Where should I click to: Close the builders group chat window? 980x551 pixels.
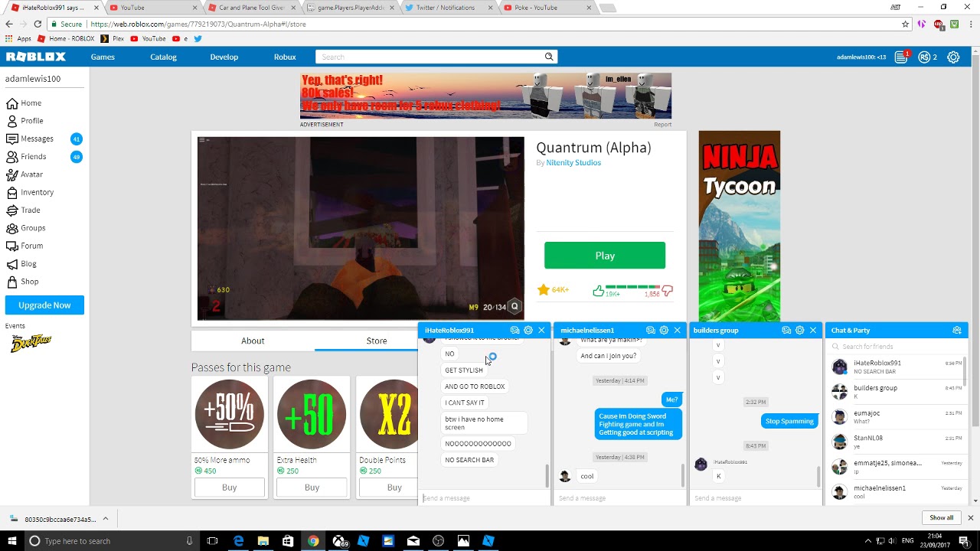[813, 330]
